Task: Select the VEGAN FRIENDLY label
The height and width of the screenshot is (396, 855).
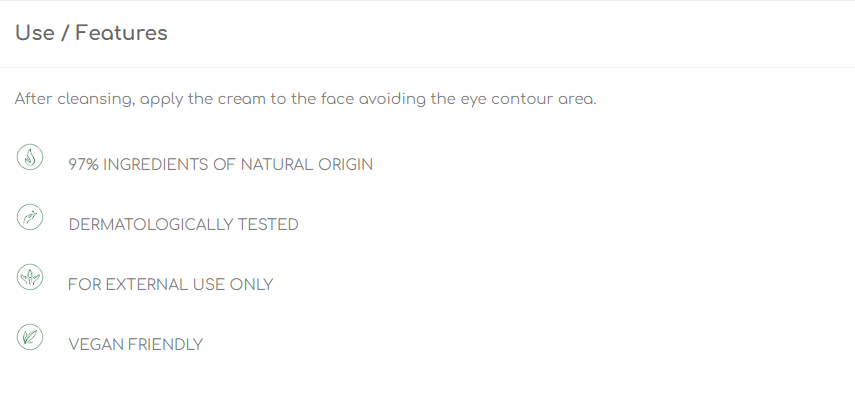Action: [x=136, y=345]
